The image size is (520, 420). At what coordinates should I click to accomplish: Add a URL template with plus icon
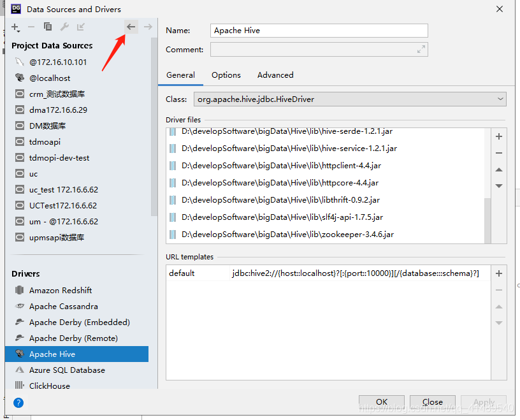(499, 273)
